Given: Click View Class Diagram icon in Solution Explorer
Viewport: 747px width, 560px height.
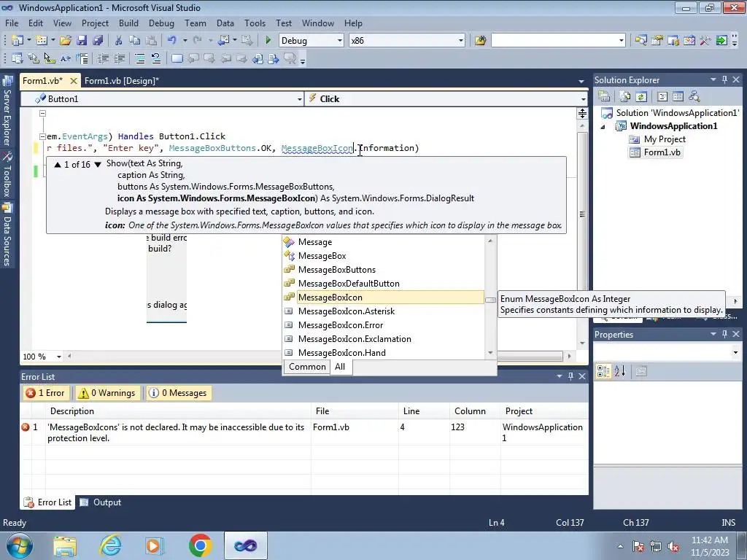Looking at the screenshot, I should [694, 97].
